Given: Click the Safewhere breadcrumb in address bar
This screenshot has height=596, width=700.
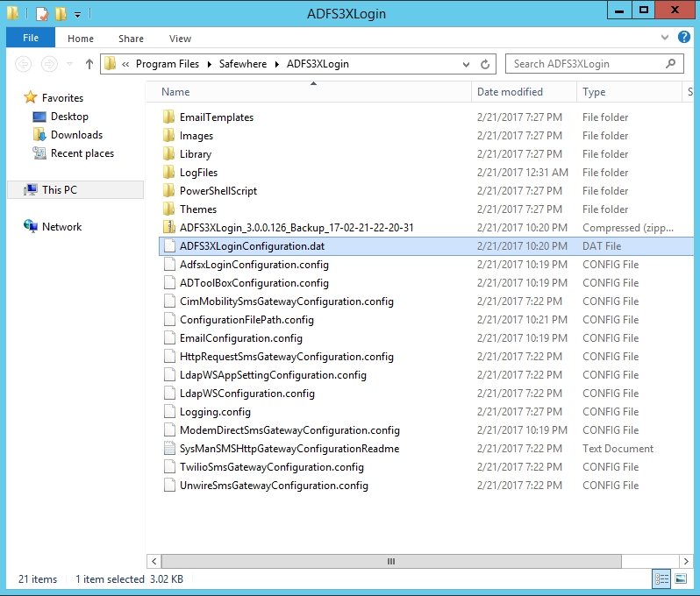Looking at the screenshot, I should pos(243,64).
